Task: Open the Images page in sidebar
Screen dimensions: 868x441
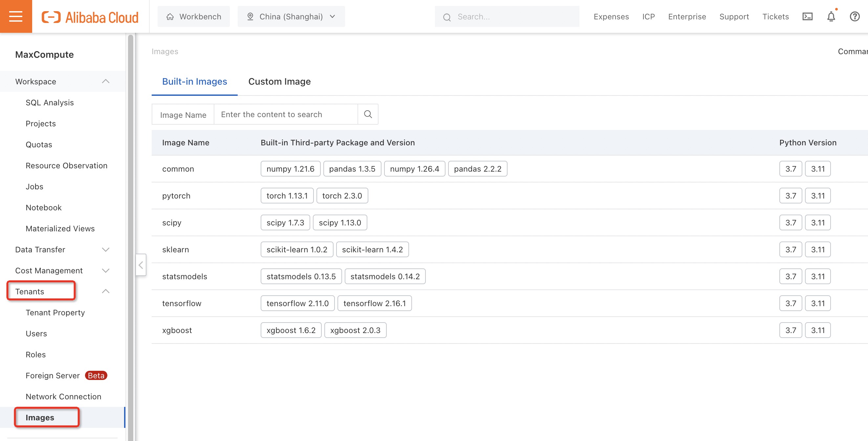Action: coord(40,417)
